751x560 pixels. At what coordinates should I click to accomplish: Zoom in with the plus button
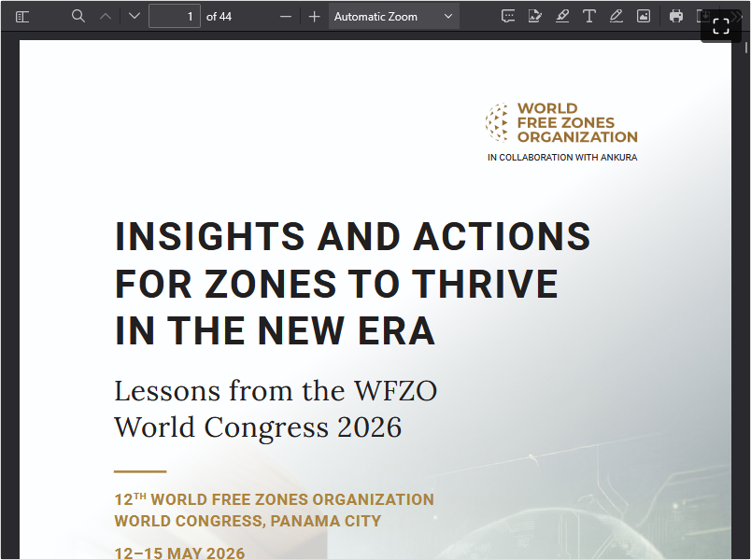point(314,17)
